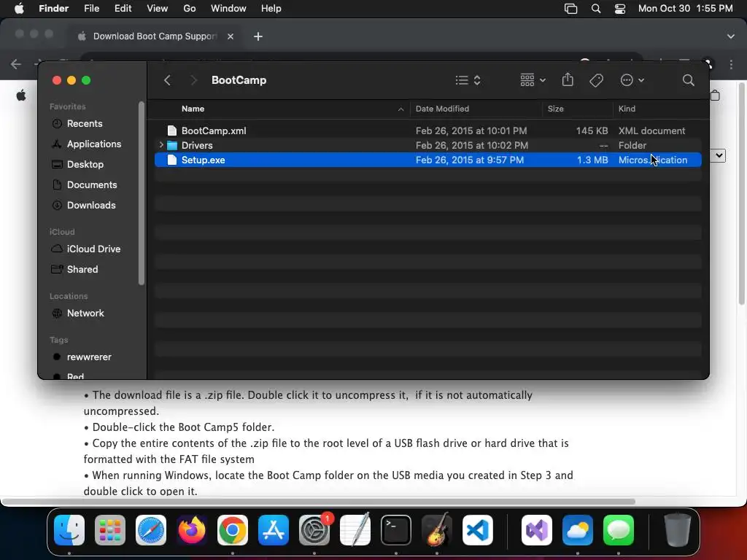Image resolution: width=747 pixels, height=560 pixels.
Task: Expand the Drivers folder disclosure triangle
Action: pyautogui.click(x=161, y=145)
